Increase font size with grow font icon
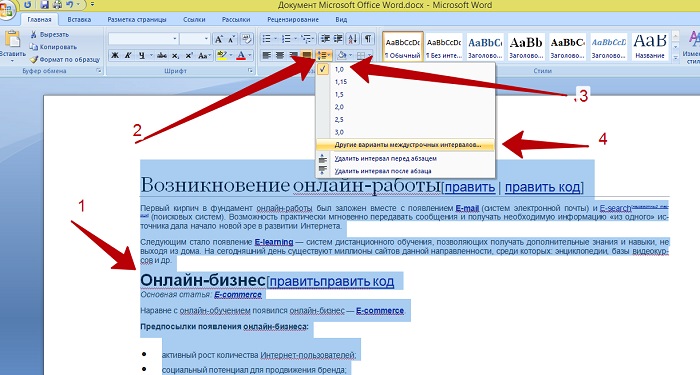 (218, 39)
